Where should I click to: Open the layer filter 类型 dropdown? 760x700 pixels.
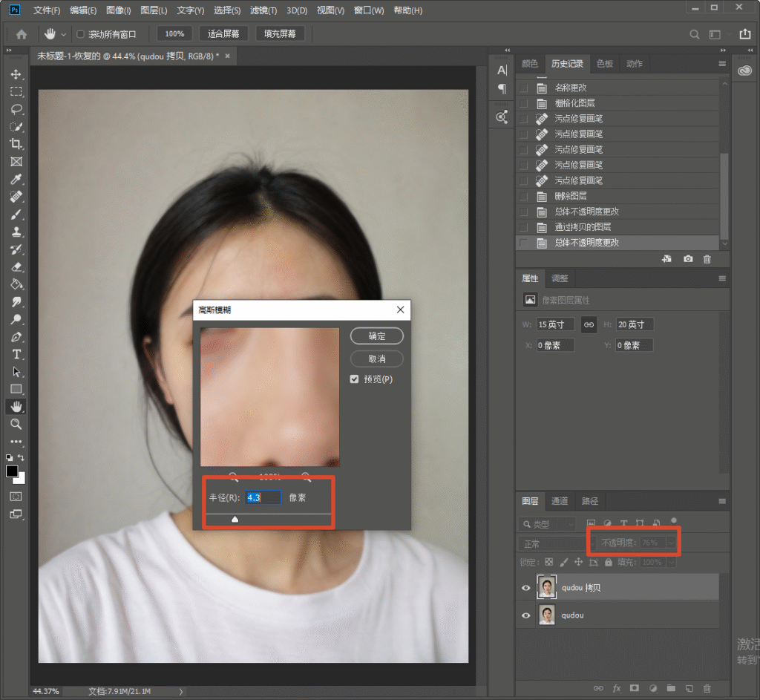(x=547, y=524)
